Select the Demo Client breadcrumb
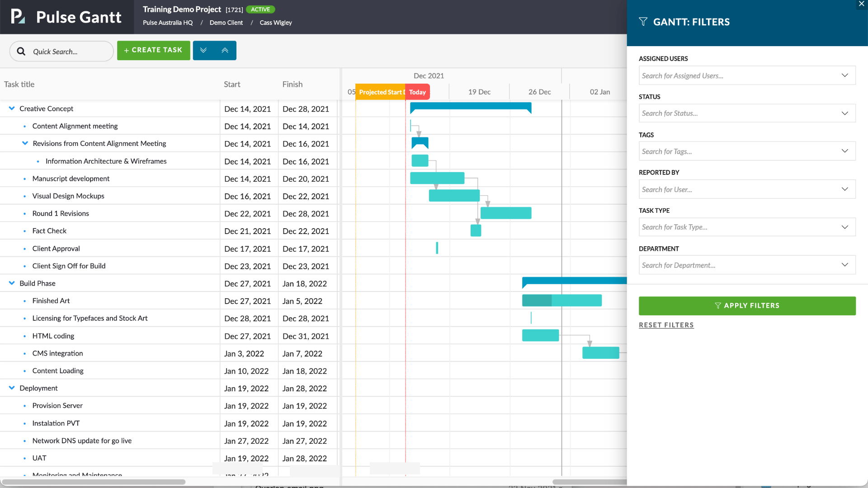868x488 pixels. (226, 23)
